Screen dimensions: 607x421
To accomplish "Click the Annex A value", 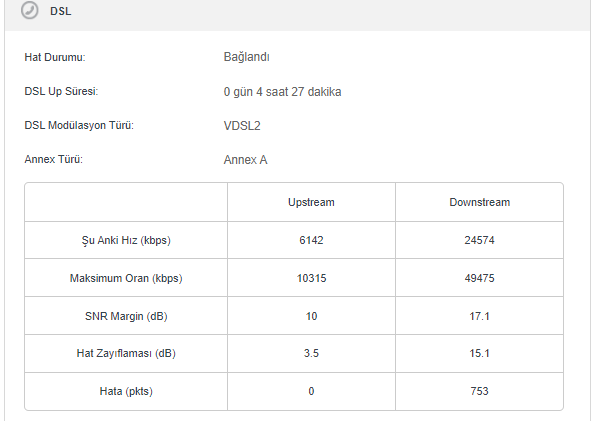I will pyautogui.click(x=245, y=159).
